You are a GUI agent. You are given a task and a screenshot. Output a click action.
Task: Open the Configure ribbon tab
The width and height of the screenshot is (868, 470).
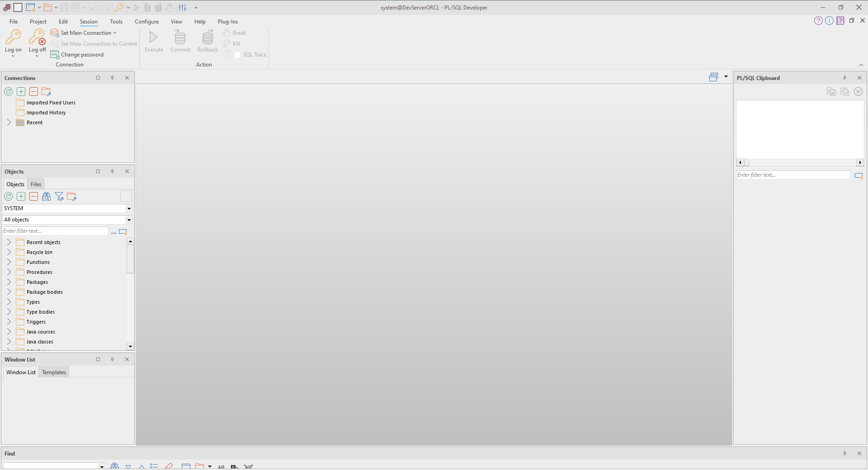[147, 22]
